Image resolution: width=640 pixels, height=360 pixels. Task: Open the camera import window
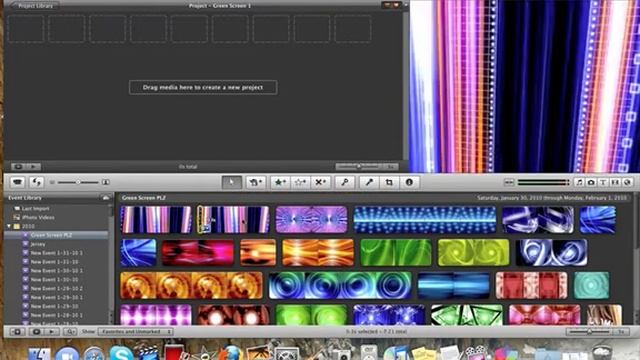click(x=17, y=182)
